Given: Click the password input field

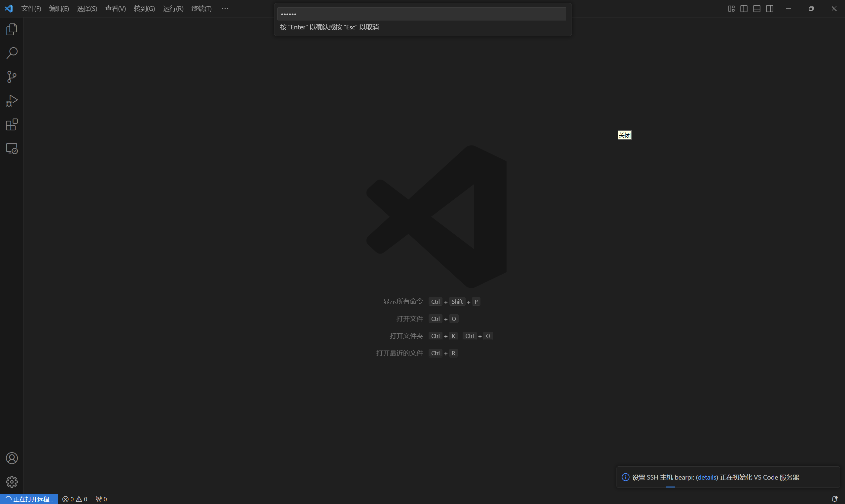Looking at the screenshot, I should pyautogui.click(x=421, y=14).
